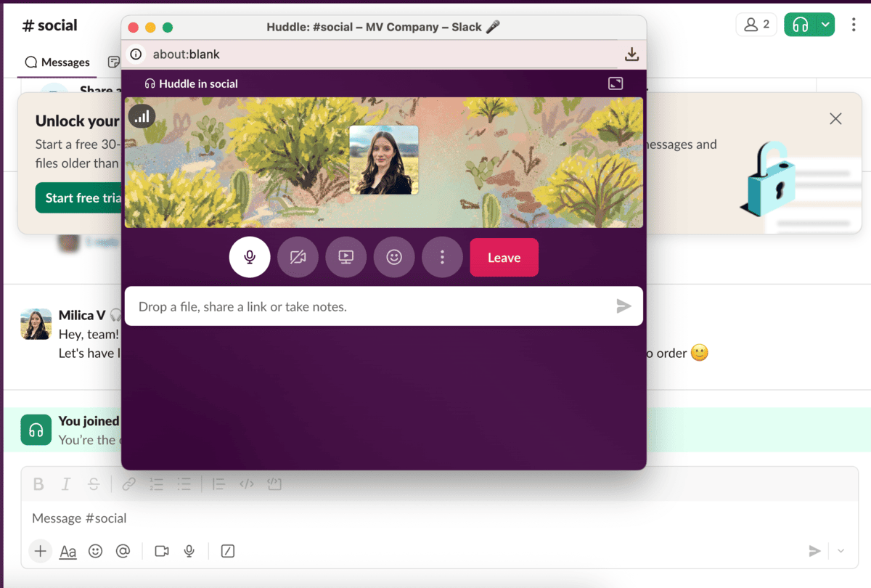Open the canvas tab icon next to Messages

pos(113,62)
